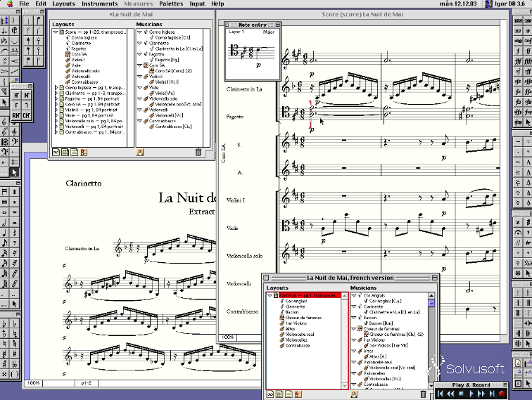Screen dimensions: 532x400
Task: Pick the alto C clef tool
Action: pos(4,142)
